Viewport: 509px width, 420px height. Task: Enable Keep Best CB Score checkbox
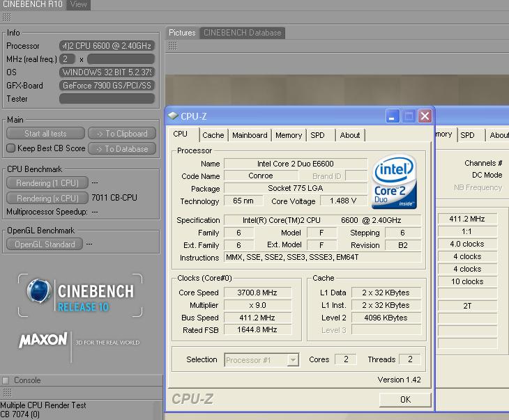(x=10, y=148)
